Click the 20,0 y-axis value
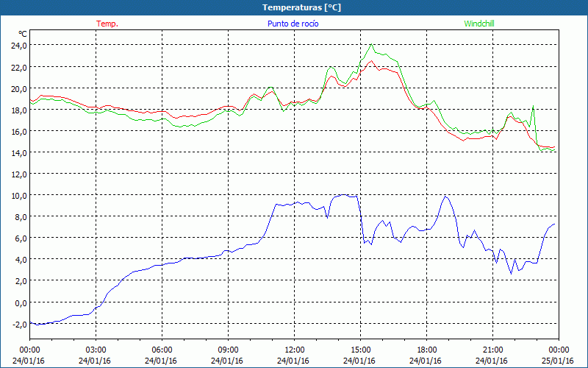 pos(19,88)
